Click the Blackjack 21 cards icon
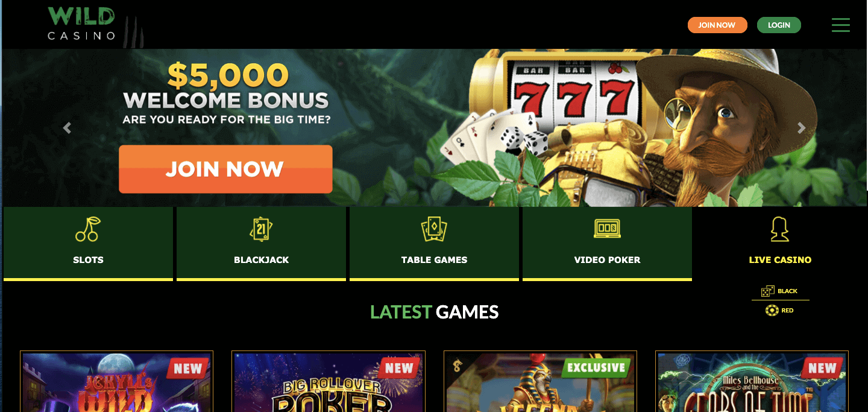The image size is (868, 412). (x=261, y=229)
